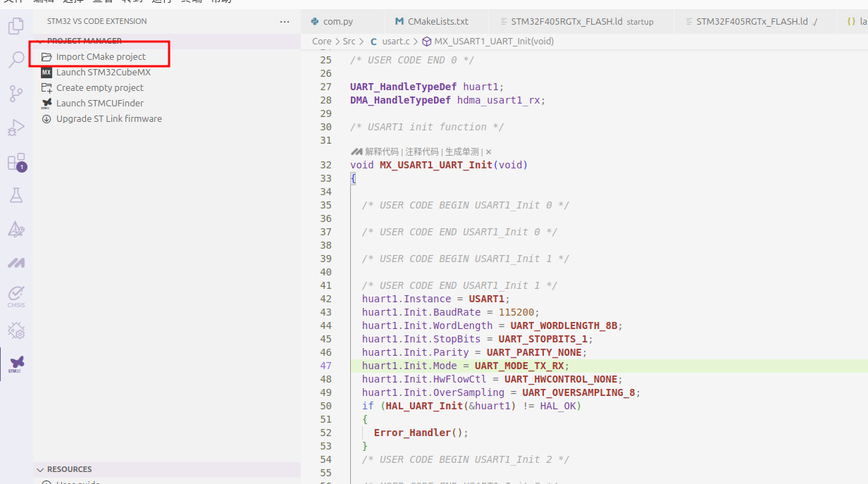Open the Search view in activity bar
The width and height of the screenshot is (868, 484).
[x=15, y=60]
